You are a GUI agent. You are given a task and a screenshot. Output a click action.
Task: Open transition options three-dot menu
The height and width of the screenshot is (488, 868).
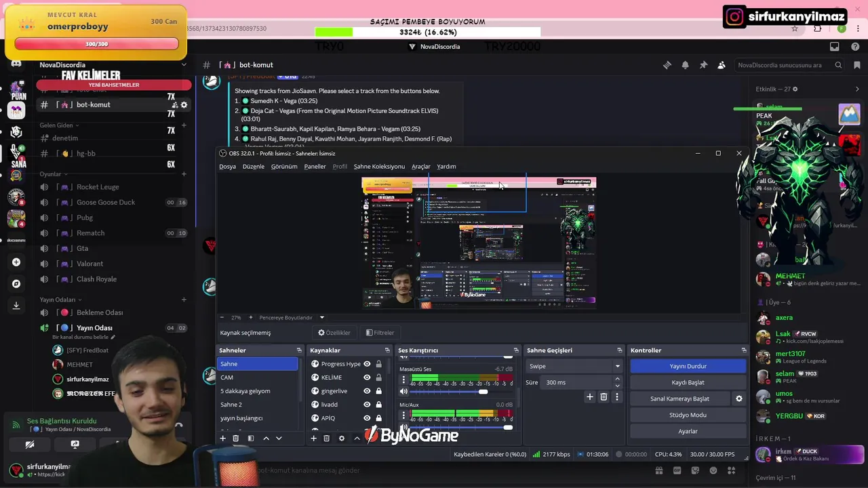pyautogui.click(x=616, y=397)
